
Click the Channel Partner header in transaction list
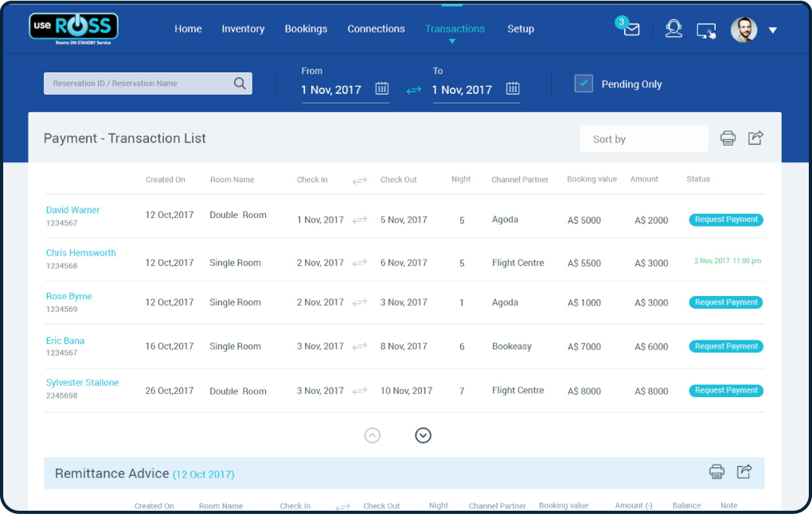click(520, 180)
